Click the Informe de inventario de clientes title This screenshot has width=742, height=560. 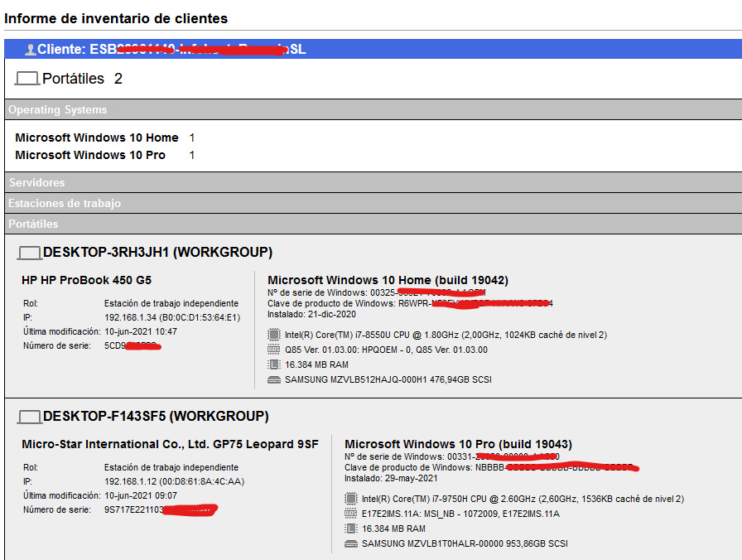pyautogui.click(x=116, y=18)
